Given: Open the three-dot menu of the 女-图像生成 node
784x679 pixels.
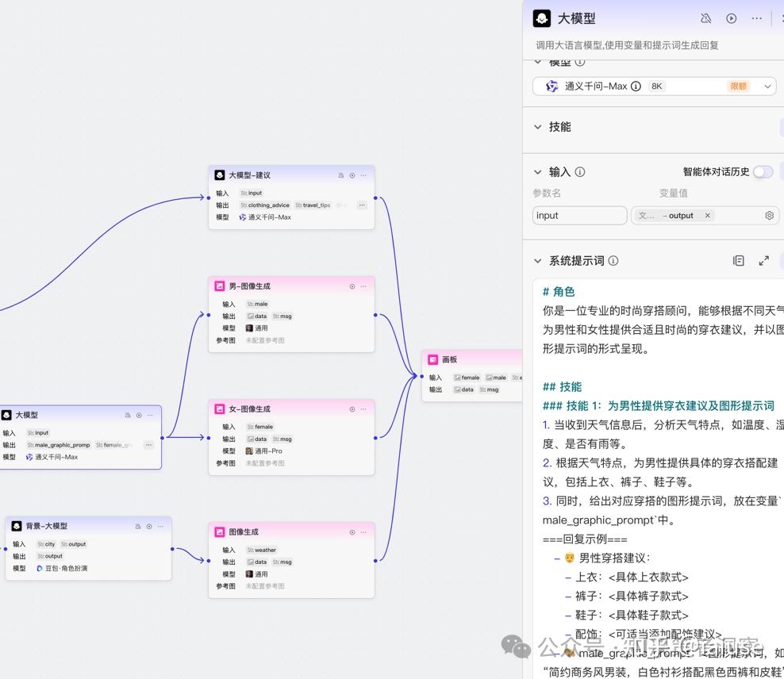Looking at the screenshot, I should 363,409.
